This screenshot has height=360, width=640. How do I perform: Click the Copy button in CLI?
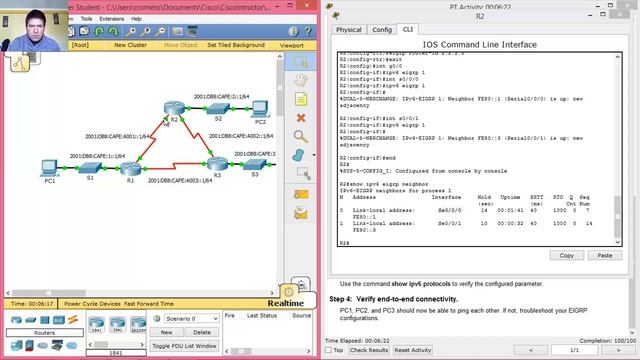tap(567, 256)
